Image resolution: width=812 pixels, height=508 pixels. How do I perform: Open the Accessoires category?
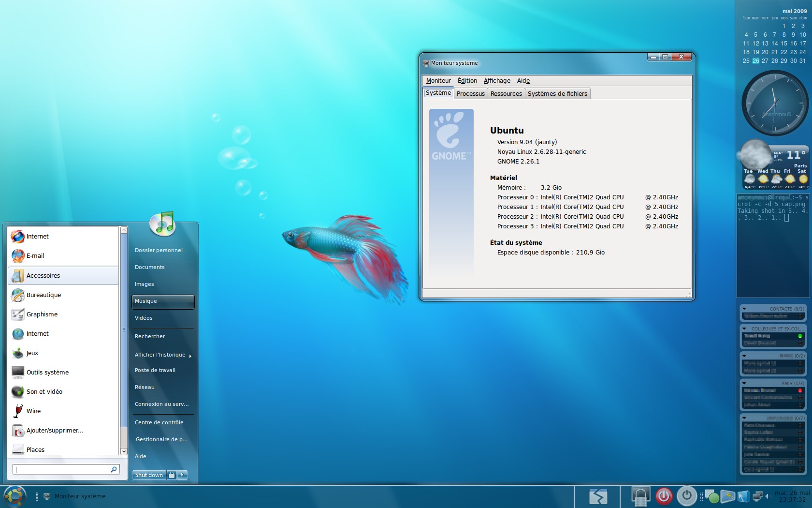click(63, 275)
